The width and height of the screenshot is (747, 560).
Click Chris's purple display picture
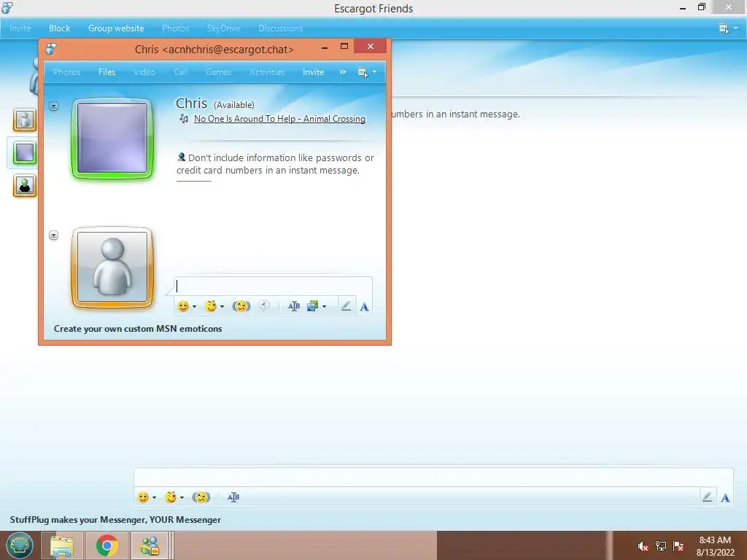tap(112, 138)
